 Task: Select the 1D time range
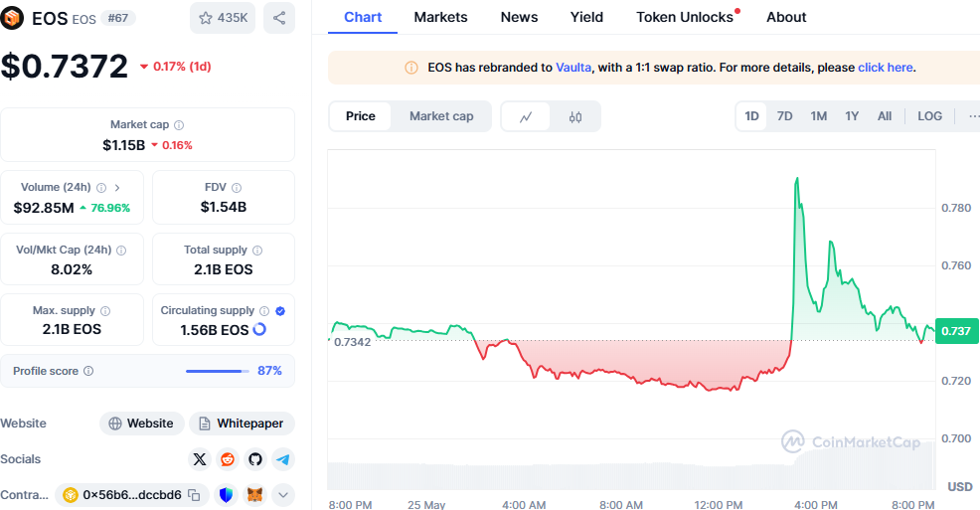point(751,116)
